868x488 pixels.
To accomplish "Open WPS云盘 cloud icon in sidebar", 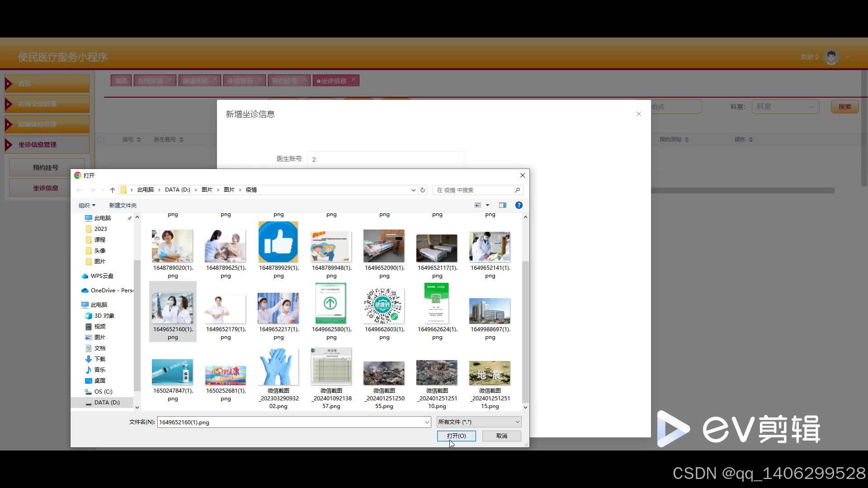I will click(85, 276).
